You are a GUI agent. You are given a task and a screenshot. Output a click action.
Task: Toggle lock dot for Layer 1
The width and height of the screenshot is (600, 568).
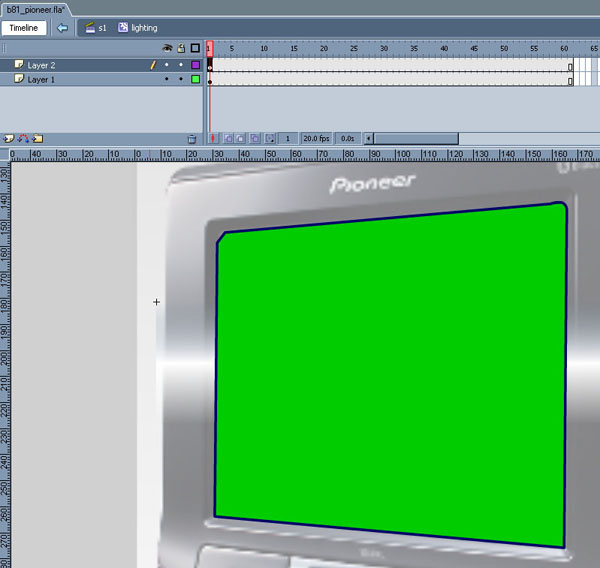(181, 79)
